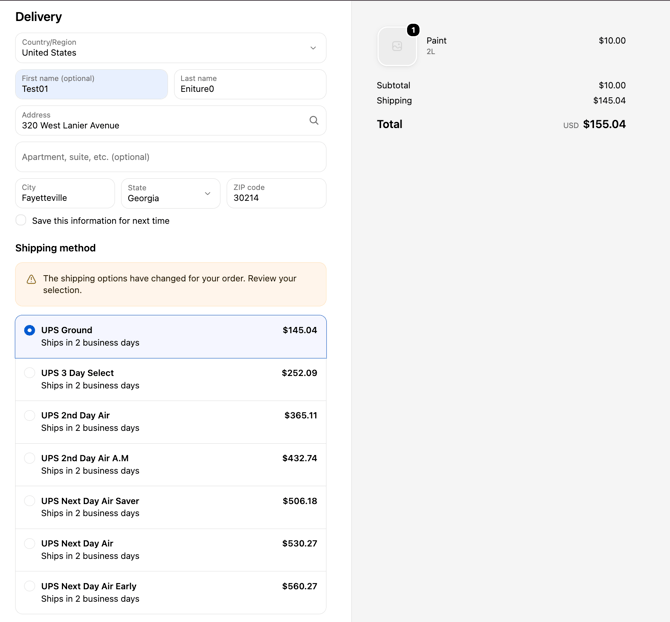Pick UPS Next Day Air Early radio
The height and width of the screenshot is (622, 670).
pos(29,586)
